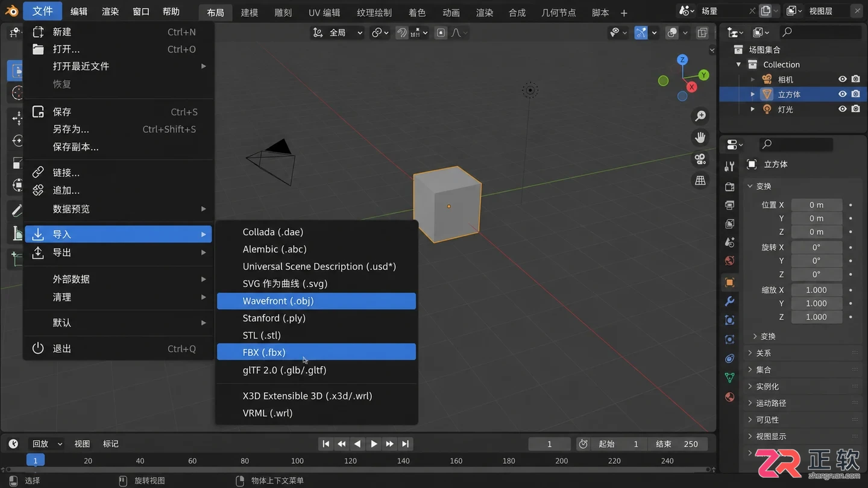This screenshot has height=488, width=868.
Task: Toggle camera view with the camera gizmo
Action: [700, 159]
